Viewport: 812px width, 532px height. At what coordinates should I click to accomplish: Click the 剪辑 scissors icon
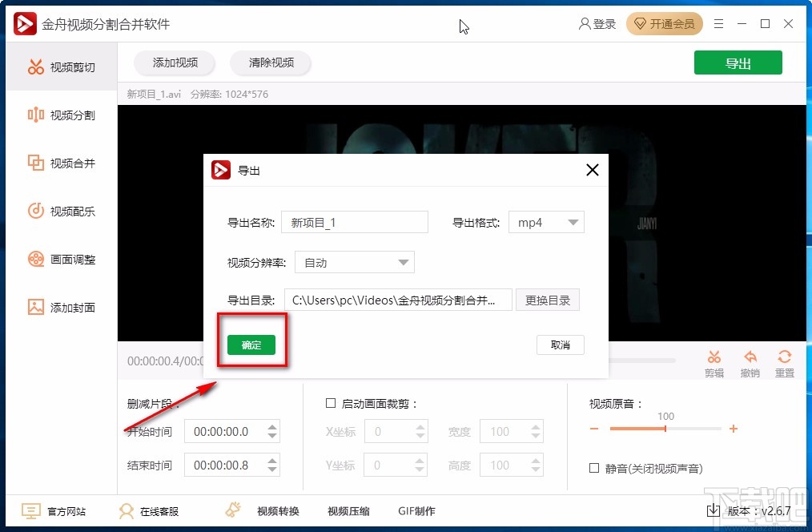(x=714, y=357)
